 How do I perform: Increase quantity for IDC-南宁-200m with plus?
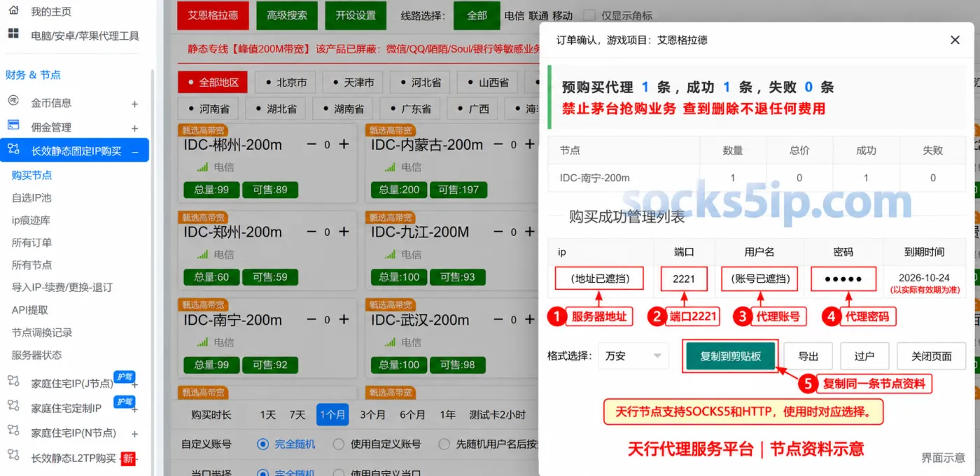pos(344,319)
